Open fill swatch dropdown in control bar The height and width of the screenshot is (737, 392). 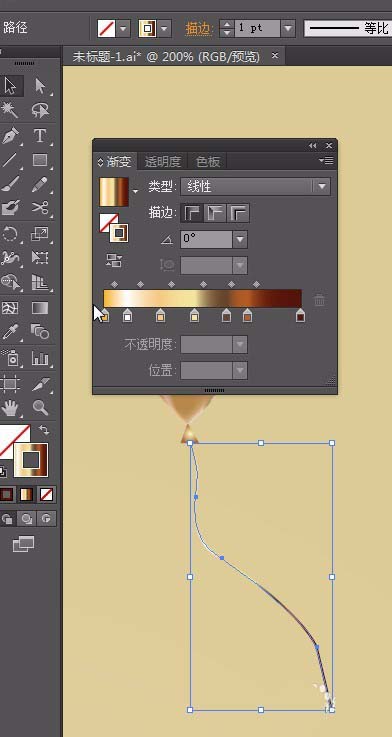(x=123, y=28)
